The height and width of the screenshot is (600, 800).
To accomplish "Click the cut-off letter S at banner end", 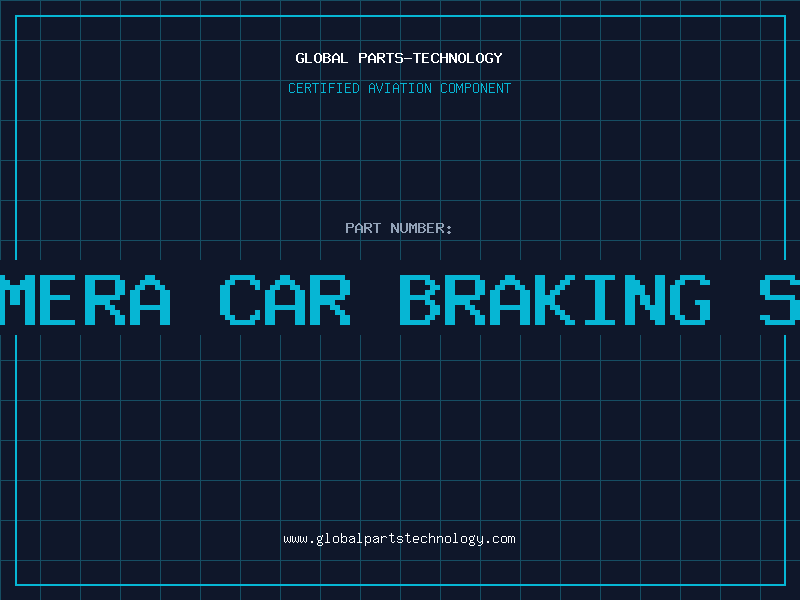I will tap(780, 299).
